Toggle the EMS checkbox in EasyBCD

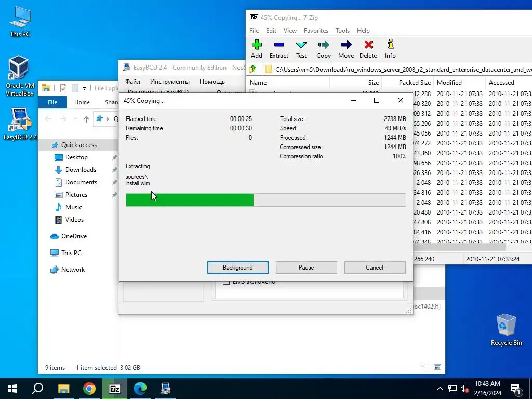point(227,282)
